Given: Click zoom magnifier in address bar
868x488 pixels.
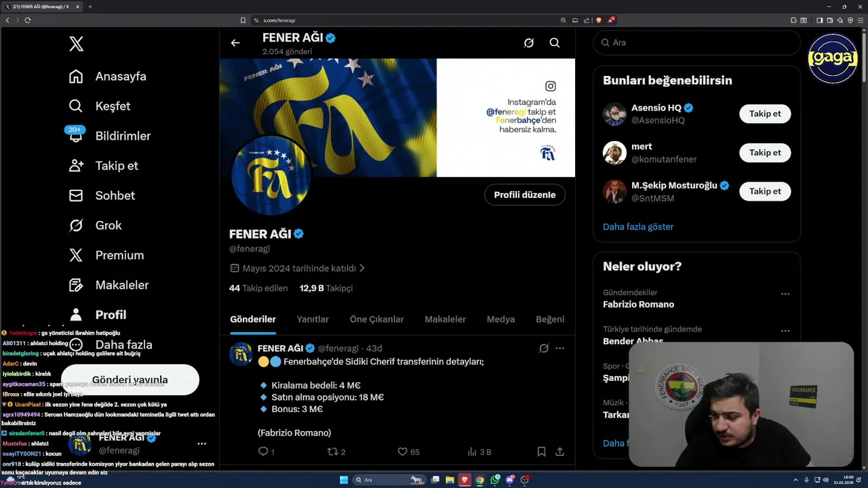Looking at the screenshot, I should point(564,20).
